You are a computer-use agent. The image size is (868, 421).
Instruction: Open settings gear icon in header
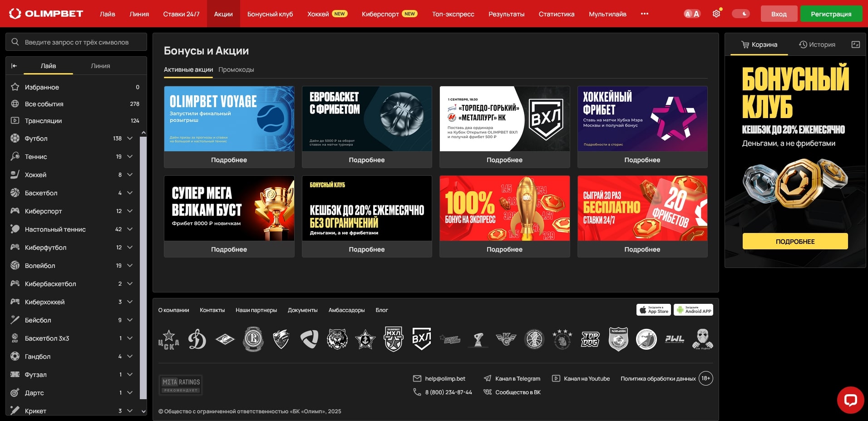pyautogui.click(x=716, y=14)
